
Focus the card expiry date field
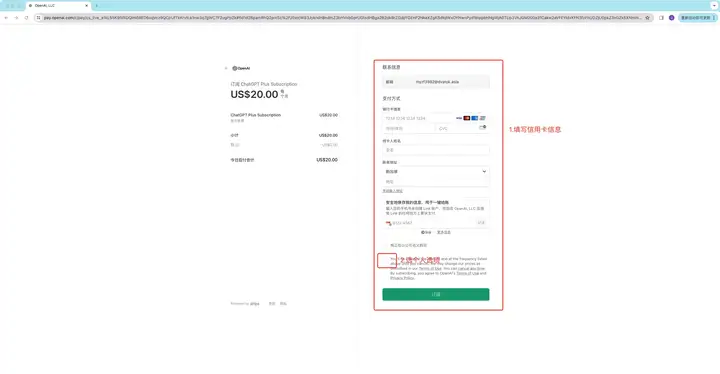click(409, 128)
